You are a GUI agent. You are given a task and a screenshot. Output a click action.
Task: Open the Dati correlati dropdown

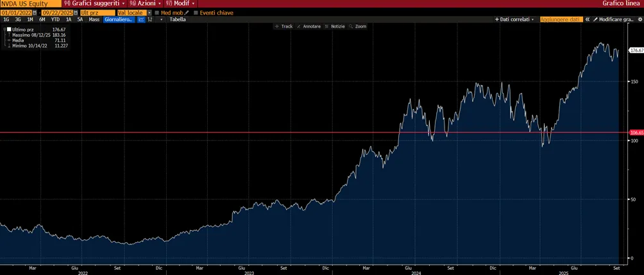[514, 19]
